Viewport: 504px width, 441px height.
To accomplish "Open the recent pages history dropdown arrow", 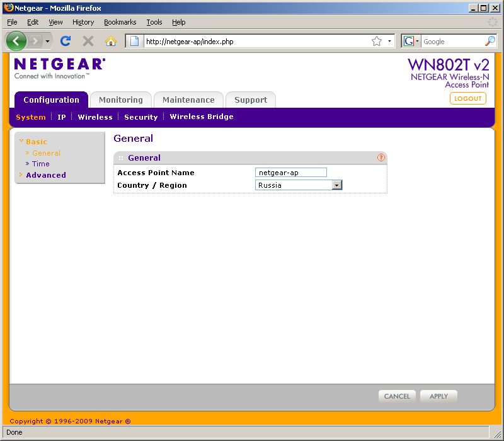I will click(x=47, y=41).
